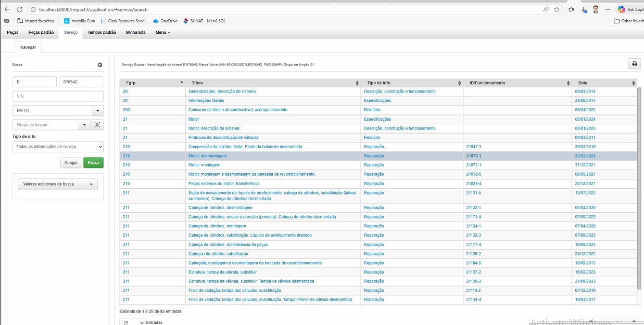Open the Tipo de info select box
The height and width of the screenshot is (325, 644).
coord(58,147)
